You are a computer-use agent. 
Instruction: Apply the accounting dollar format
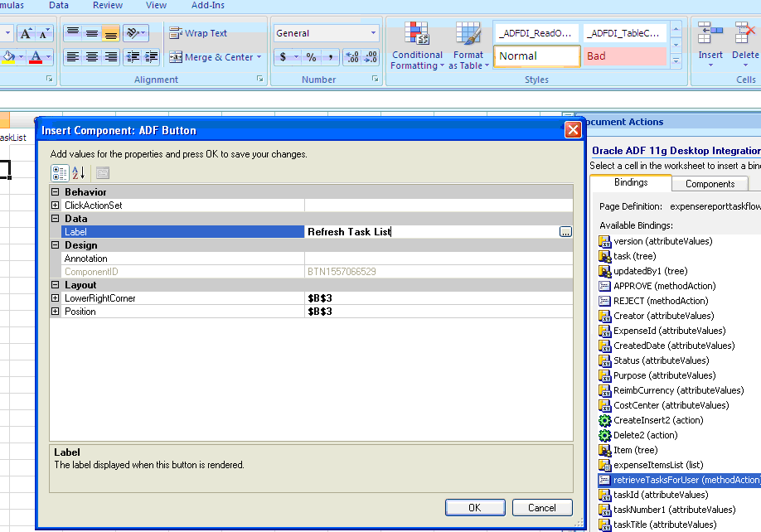(x=283, y=56)
